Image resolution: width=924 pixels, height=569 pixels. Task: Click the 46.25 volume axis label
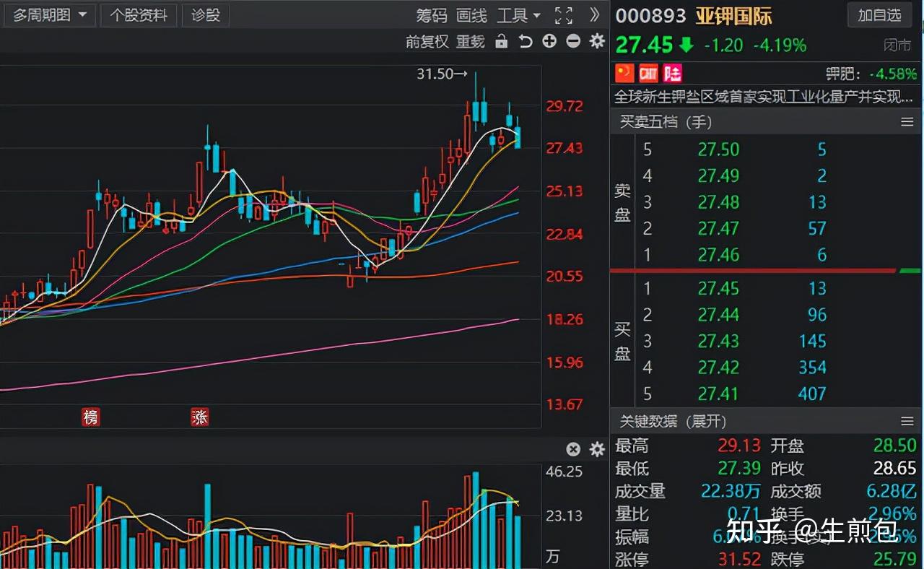pyautogui.click(x=565, y=472)
